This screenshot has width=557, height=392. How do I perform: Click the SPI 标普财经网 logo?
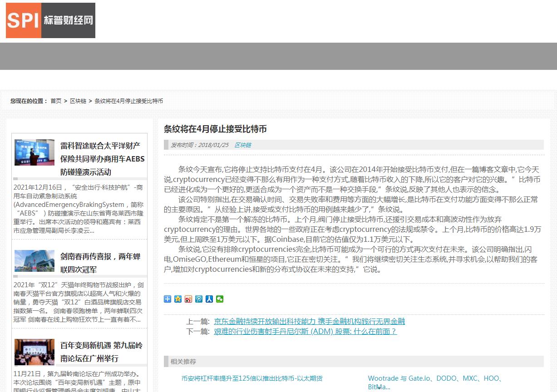tap(50, 20)
